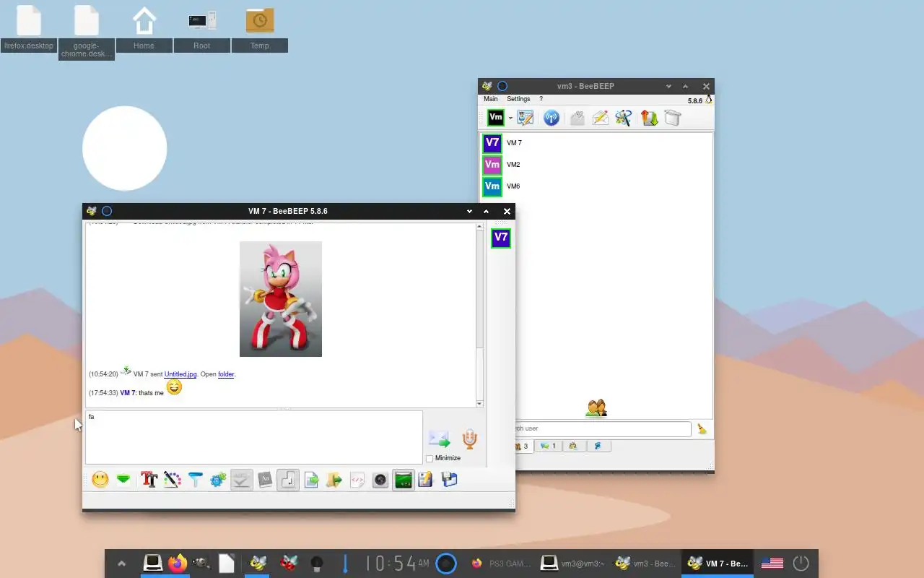Click the V7 avatar in chat sidebar
The width and height of the screenshot is (924, 578).
tap(501, 238)
